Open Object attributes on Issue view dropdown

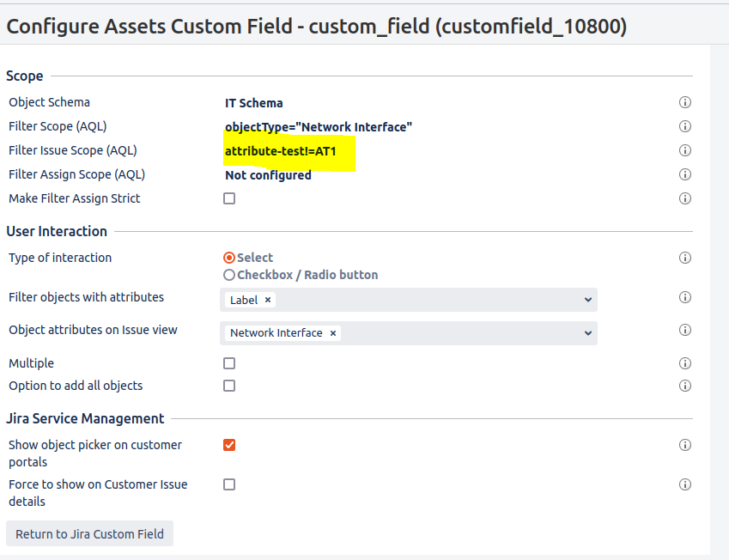click(588, 333)
